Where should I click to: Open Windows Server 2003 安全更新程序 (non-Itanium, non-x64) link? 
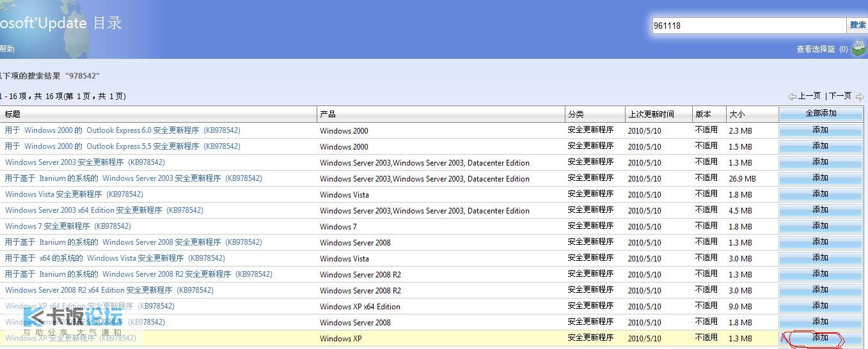[85, 162]
